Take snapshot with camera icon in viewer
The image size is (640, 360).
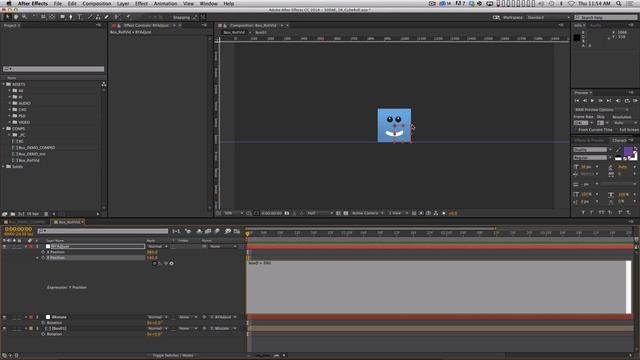(287, 213)
